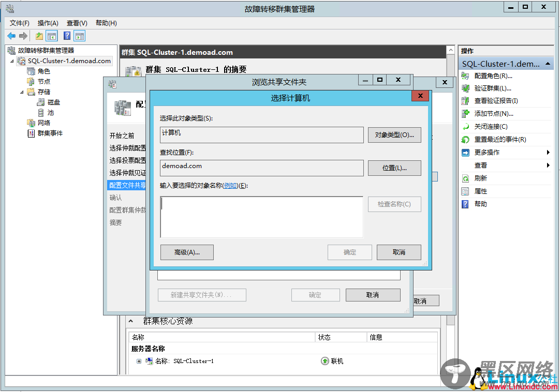Select 故障转移群集管理器 root node
The width and height of the screenshot is (560, 392).
pos(46,51)
